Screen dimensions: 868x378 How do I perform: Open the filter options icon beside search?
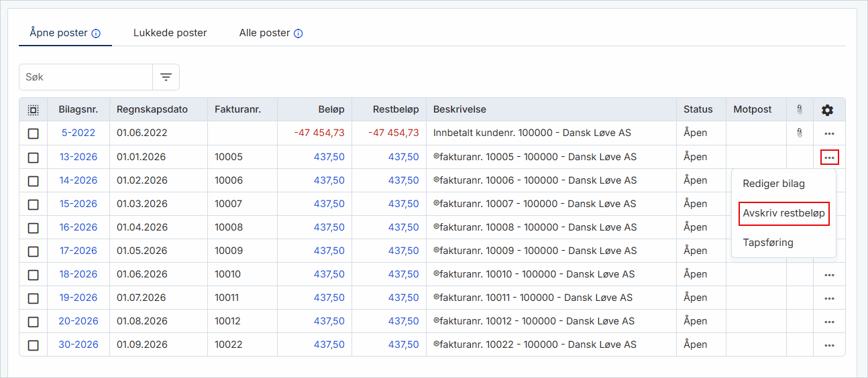(166, 77)
